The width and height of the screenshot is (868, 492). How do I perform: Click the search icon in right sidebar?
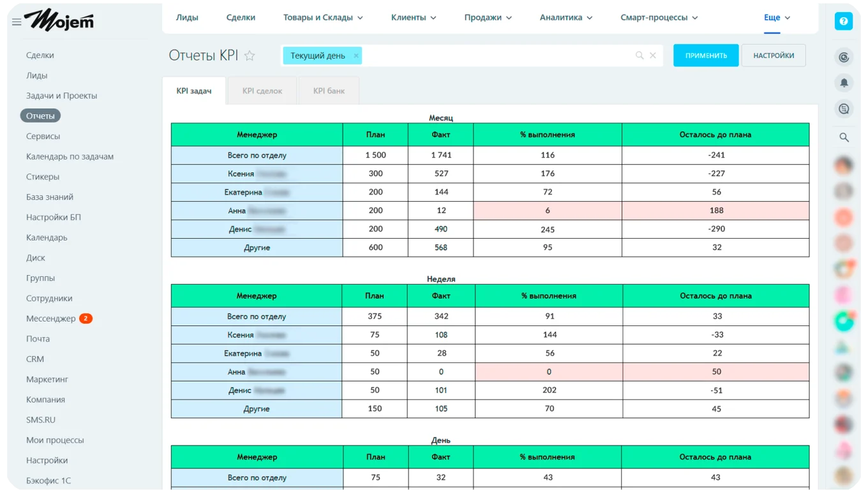point(844,137)
